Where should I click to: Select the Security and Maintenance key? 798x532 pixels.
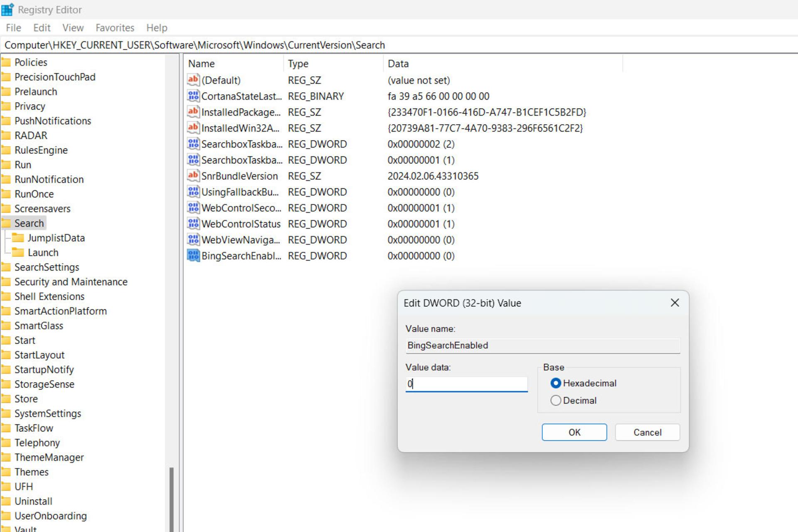pyautogui.click(x=71, y=282)
